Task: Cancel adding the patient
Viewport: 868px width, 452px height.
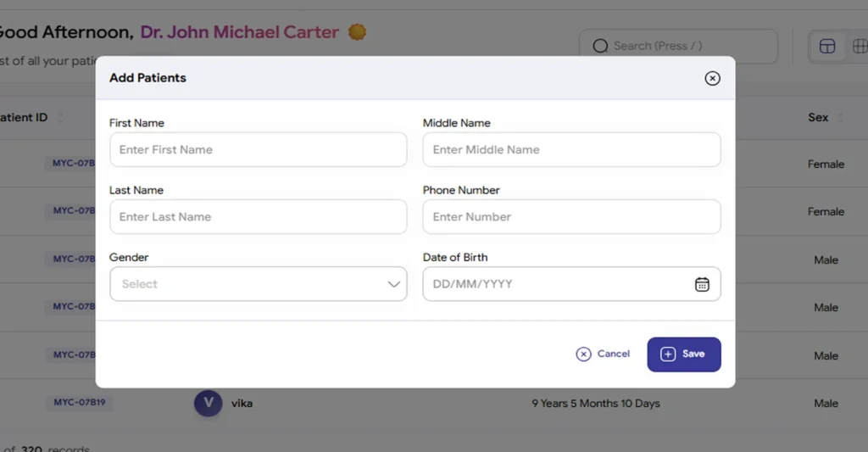Action: coord(603,354)
